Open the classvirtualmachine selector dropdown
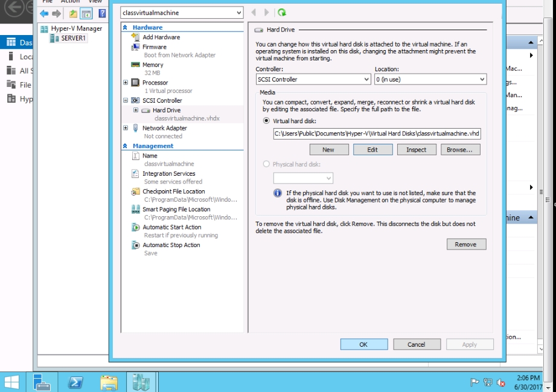The width and height of the screenshot is (556, 392). (x=182, y=13)
